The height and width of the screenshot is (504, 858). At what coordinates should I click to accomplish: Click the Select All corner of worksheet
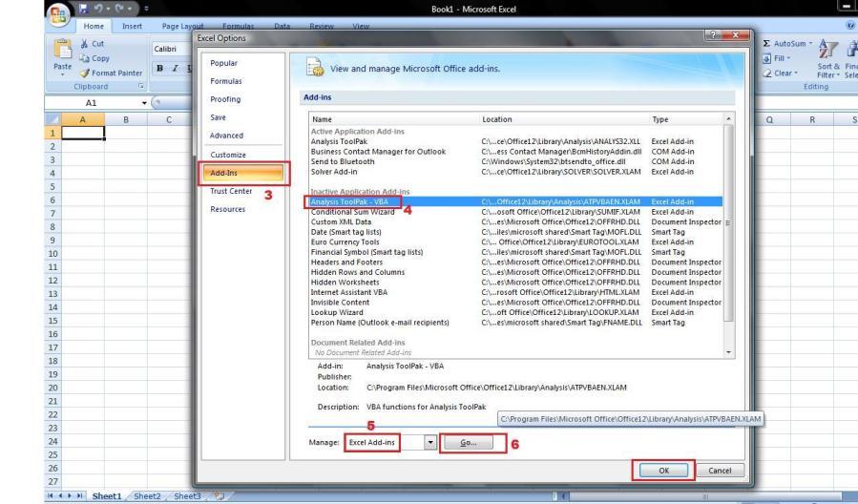(x=52, y=119)
